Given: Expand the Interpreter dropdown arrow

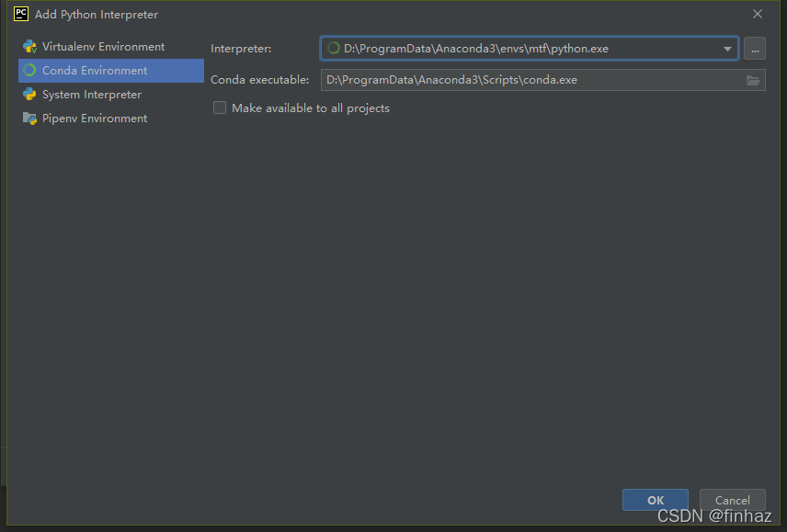Looking at the screenshot, I should click(x=727, y=49).
